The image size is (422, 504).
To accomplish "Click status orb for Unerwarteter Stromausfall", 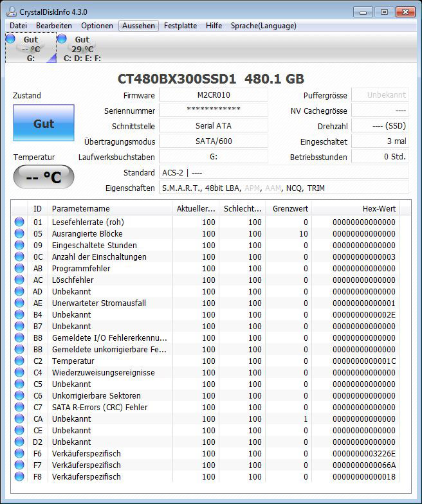I will coord(19,303).
